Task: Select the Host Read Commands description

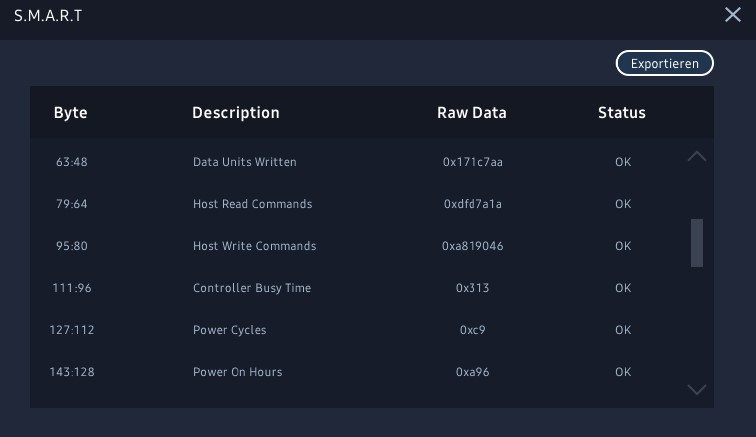Action: pos(252,204)
